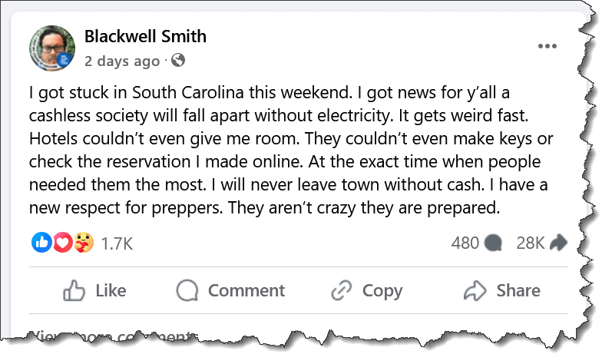Click the globe public audience icon
612x364 pixels.
pyautogui.click(x=177, y=60)
